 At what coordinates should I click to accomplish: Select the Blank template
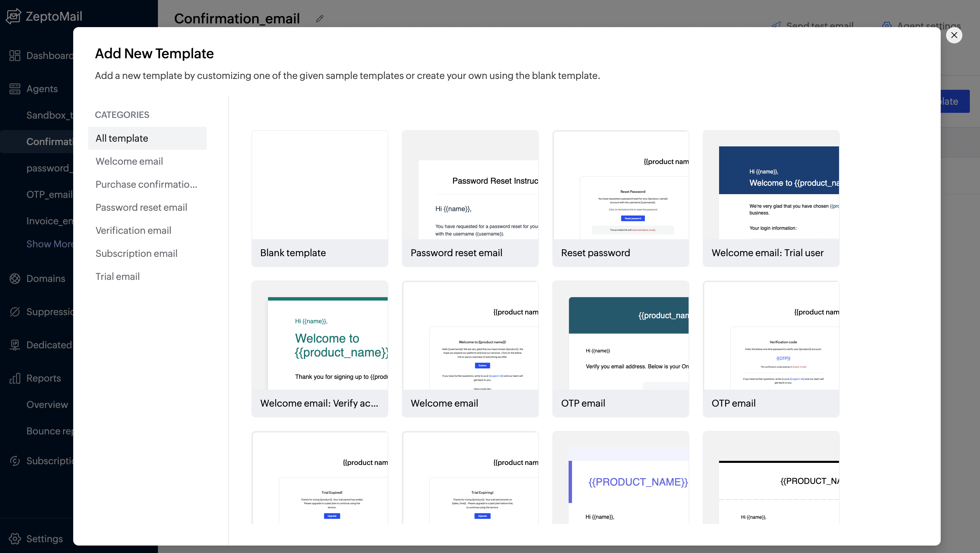319,198
